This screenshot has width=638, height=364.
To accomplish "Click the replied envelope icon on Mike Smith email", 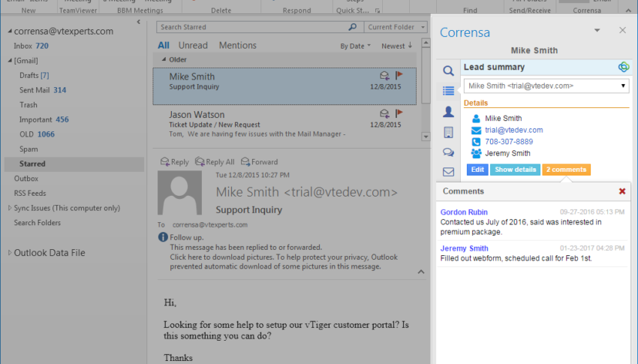I will (384, 75).
